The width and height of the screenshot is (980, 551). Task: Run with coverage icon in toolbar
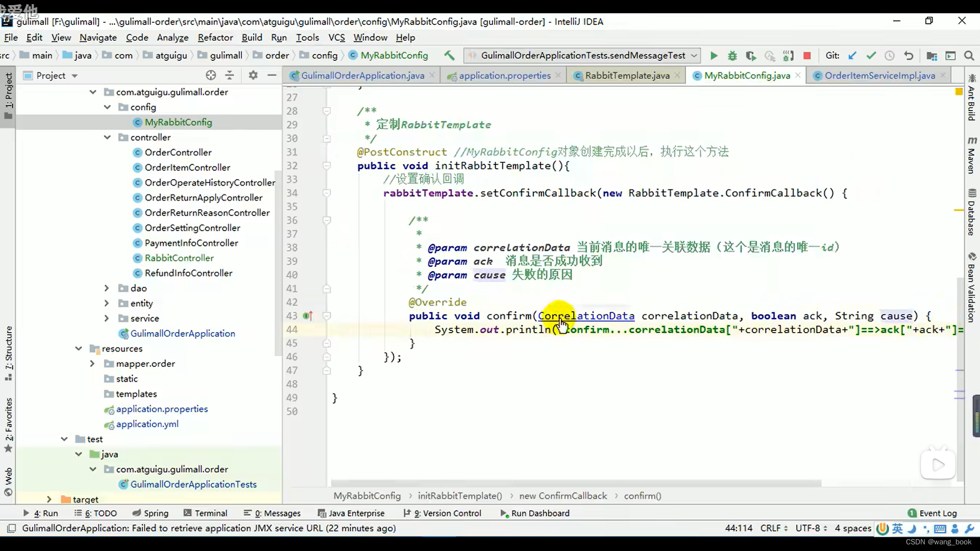pyautogui.click(x=750, y=56)
